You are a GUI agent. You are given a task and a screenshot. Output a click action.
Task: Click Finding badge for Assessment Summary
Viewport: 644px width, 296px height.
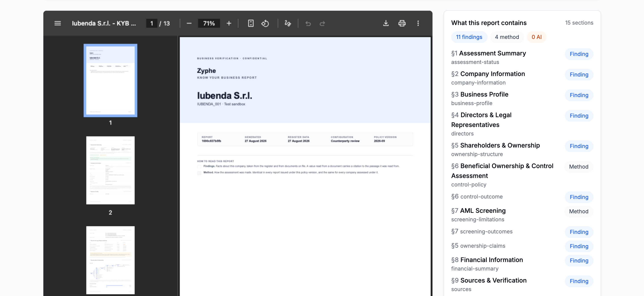click(579, 54)
